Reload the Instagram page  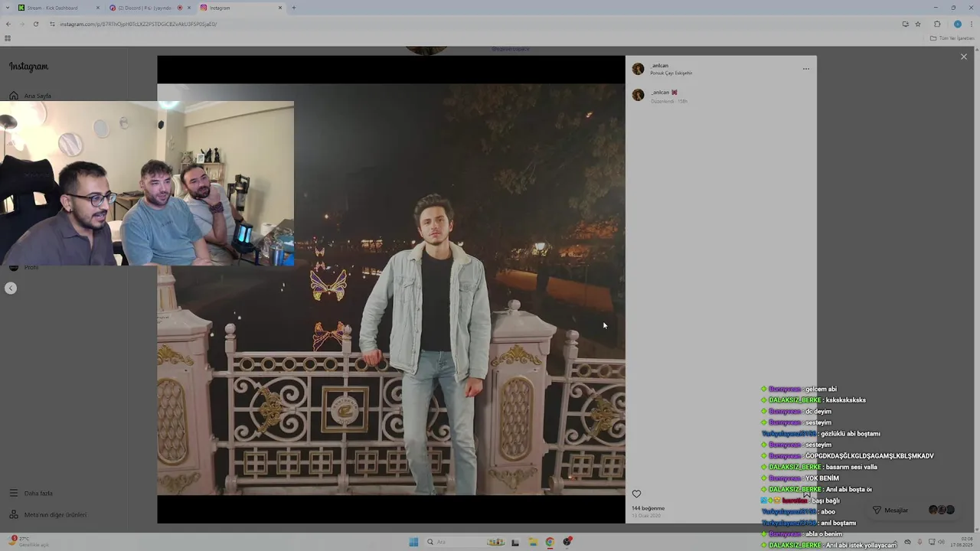[x=35, y=24]
